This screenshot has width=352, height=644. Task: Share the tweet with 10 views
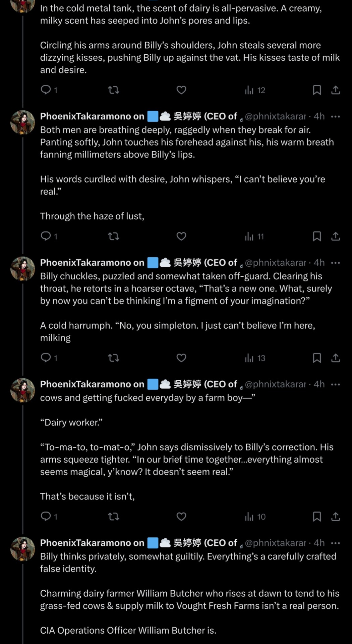[336, 517]
